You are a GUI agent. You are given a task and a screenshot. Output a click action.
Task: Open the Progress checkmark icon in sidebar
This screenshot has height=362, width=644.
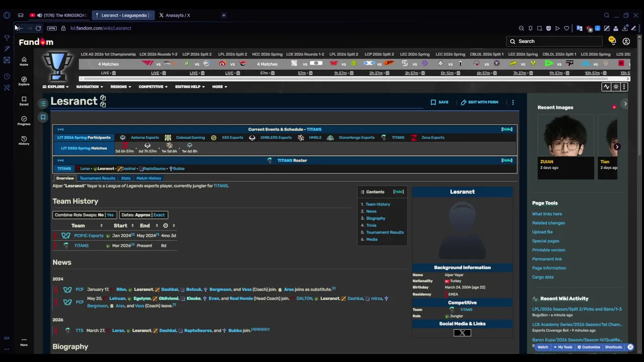click(24, 120)
